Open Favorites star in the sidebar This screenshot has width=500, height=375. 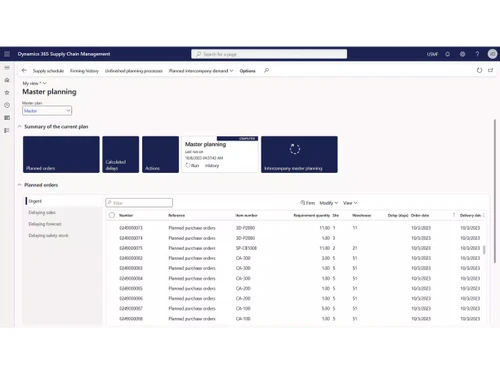pos(7,93)
